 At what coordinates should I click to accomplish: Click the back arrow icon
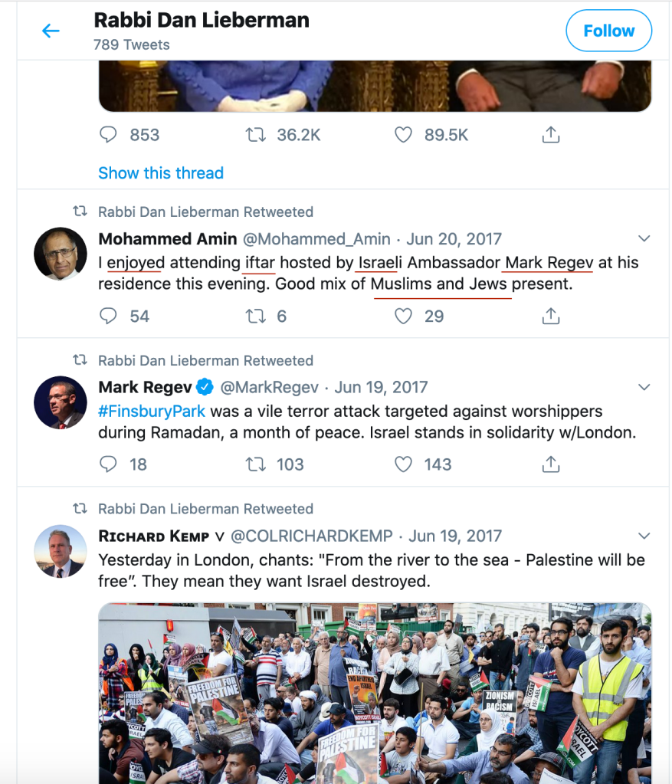pos(51,31)
